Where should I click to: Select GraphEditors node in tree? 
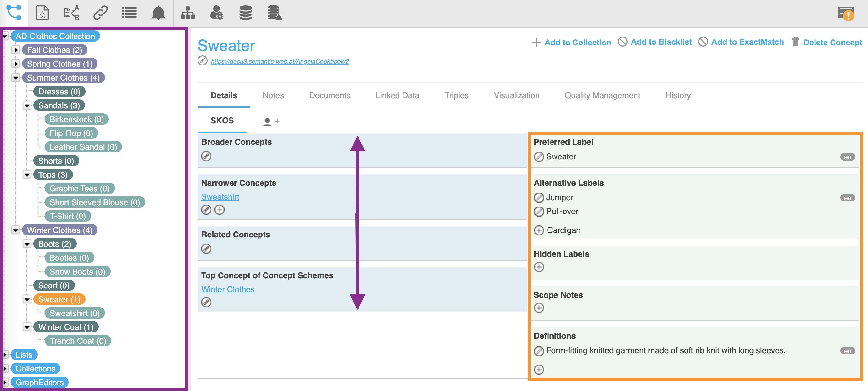[39, 382]
